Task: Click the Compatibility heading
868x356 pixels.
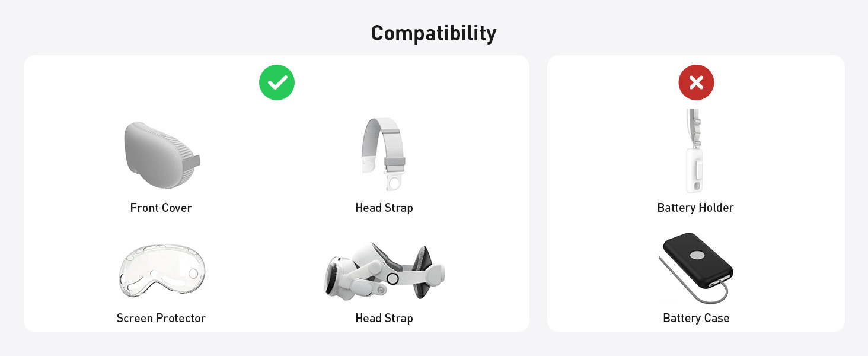Action: 433,33
